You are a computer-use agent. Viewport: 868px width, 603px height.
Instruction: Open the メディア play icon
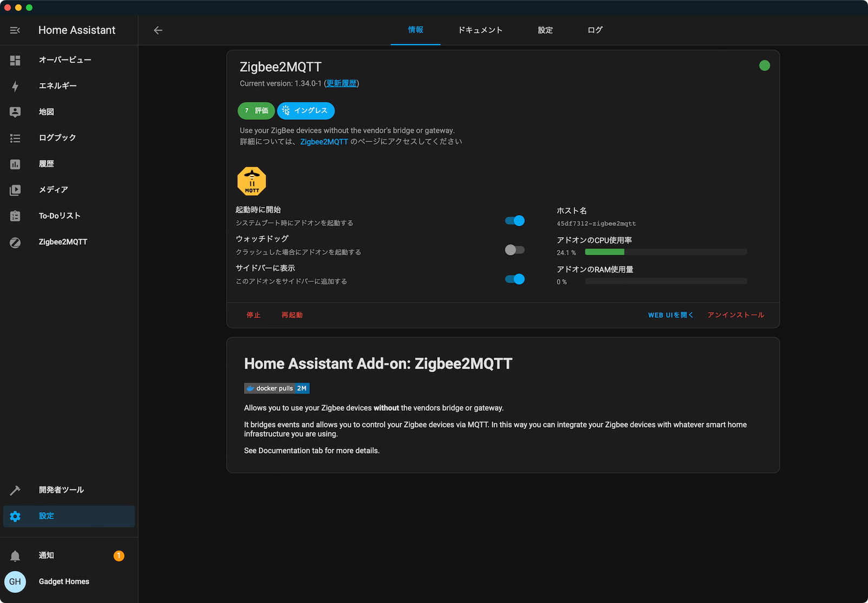15,190
